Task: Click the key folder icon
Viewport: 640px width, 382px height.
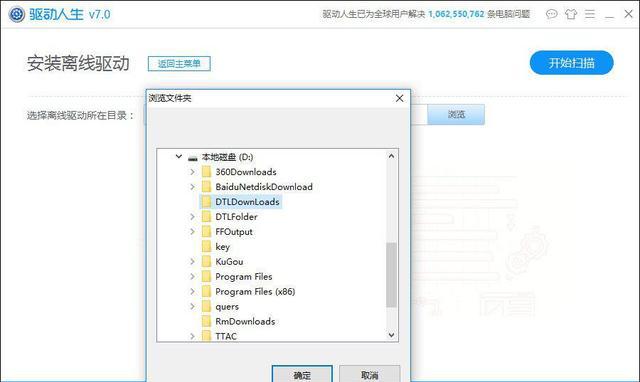Action: pos(207,247)
